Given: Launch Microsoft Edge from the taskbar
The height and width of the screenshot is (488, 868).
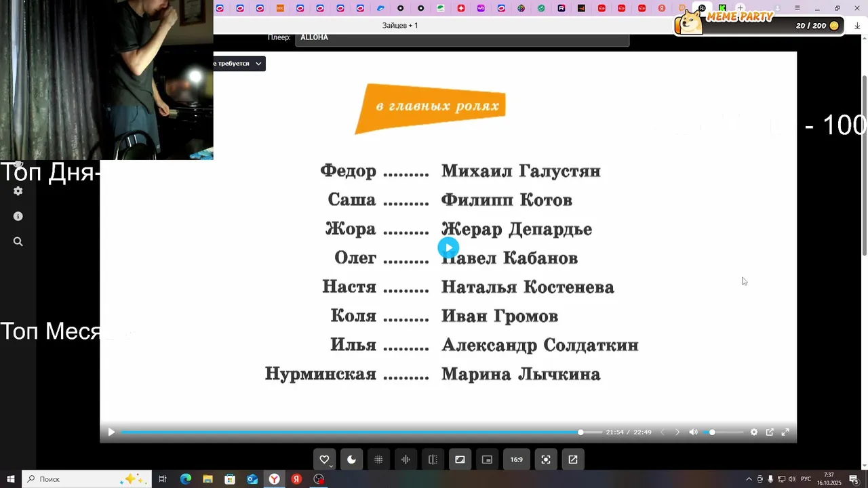Looking at the screenshot, I should (186, 479).
